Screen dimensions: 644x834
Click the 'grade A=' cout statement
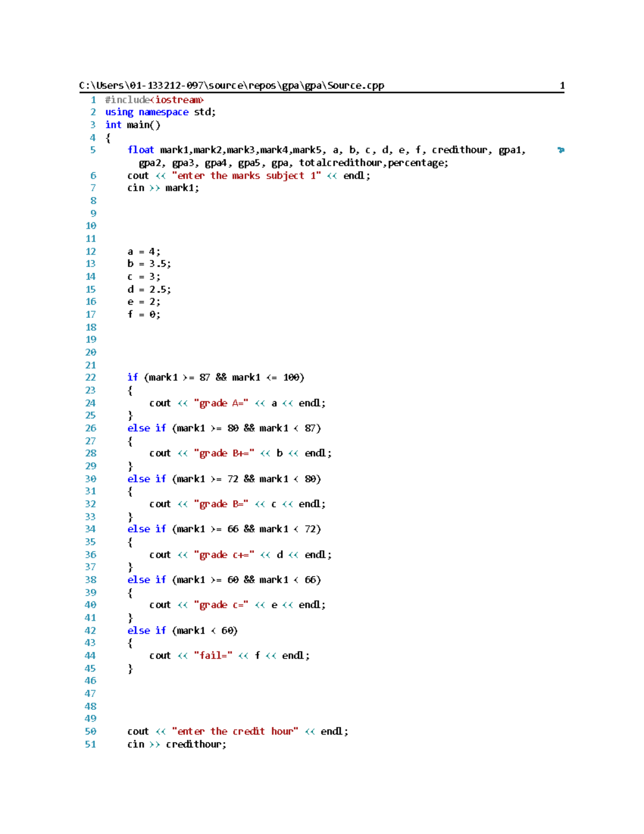point(237,403)
